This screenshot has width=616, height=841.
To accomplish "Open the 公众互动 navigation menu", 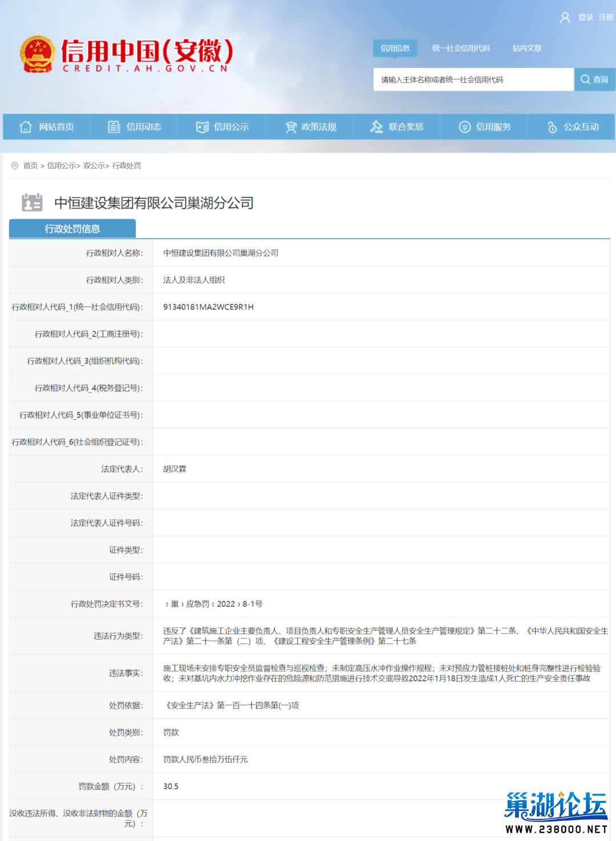I will 572,127.
